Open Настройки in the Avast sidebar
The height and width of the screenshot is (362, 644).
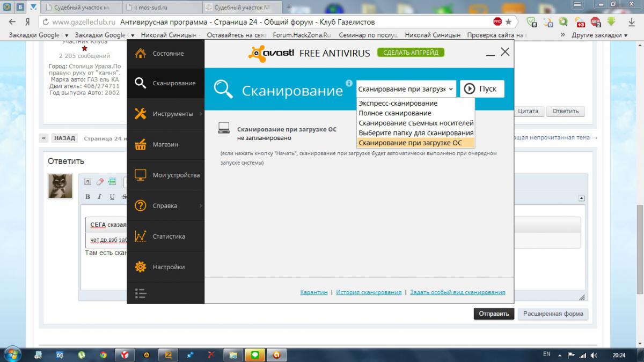click(x=166, y=267)
